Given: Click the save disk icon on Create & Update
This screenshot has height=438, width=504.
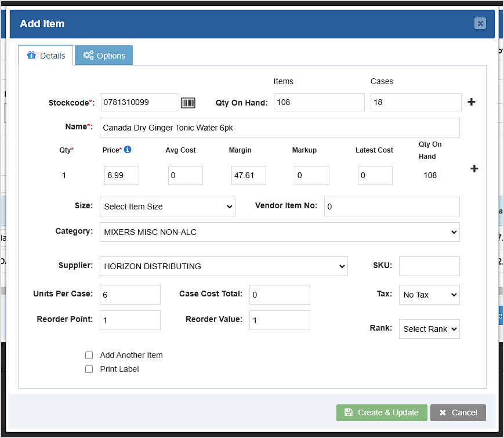Looking at the screenshot, I should tap(349, 412).
